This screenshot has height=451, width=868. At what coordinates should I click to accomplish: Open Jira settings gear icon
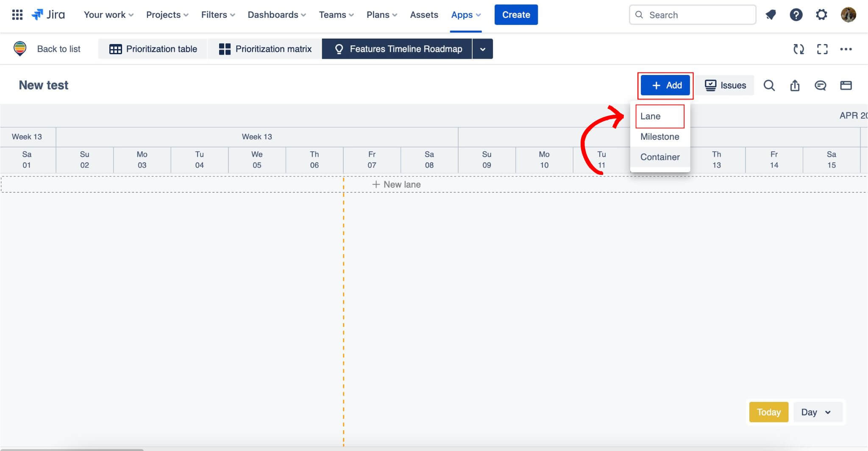coord(821,15)
